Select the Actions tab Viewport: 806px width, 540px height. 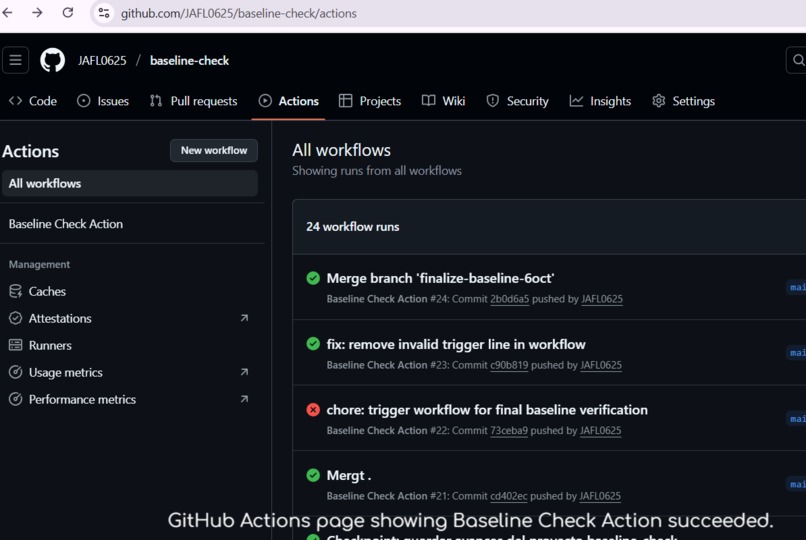pos(288,101)
